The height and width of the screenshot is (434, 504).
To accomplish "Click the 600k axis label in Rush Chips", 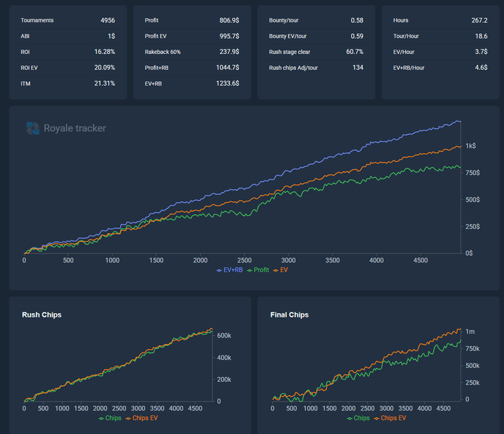I will click(x=224, y=335).
